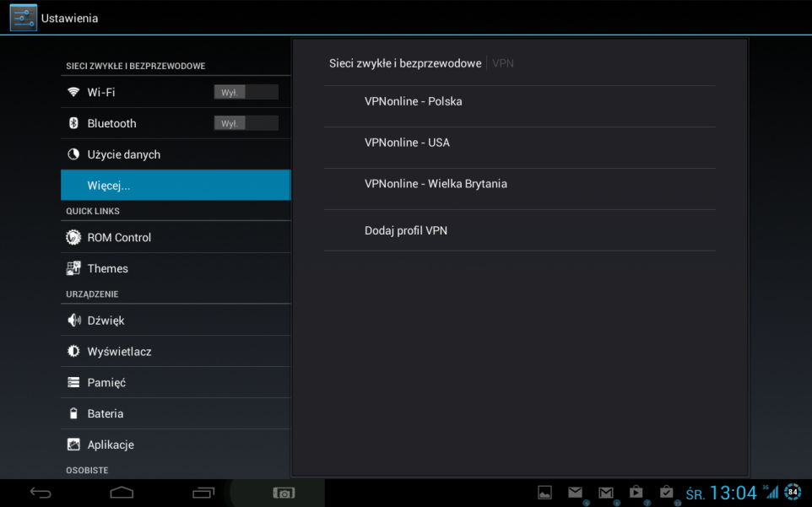
Task: Tap the 3G signal strength indicator
Action: coord(771,492)
